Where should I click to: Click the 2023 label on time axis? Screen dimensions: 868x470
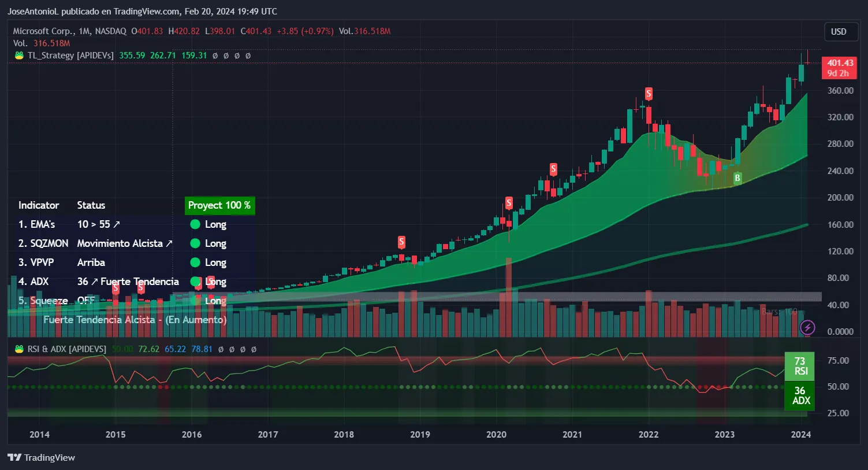point(725,434)
